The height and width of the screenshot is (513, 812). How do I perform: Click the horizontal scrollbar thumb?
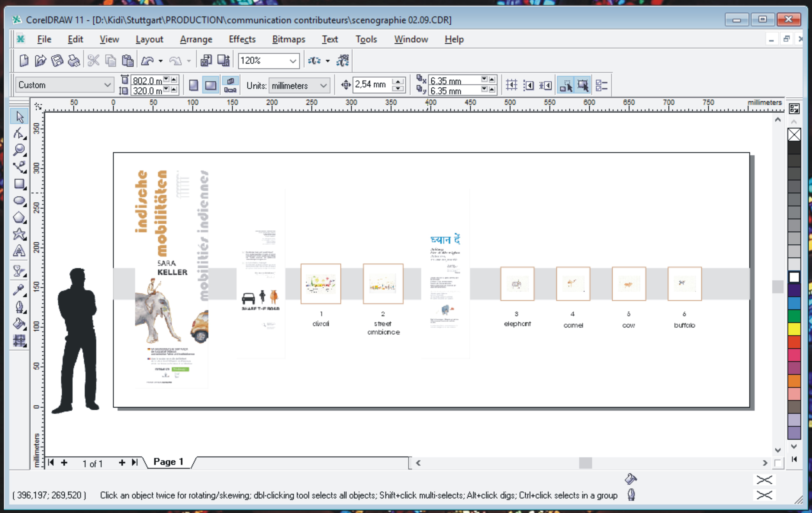[x=585, y=463]
